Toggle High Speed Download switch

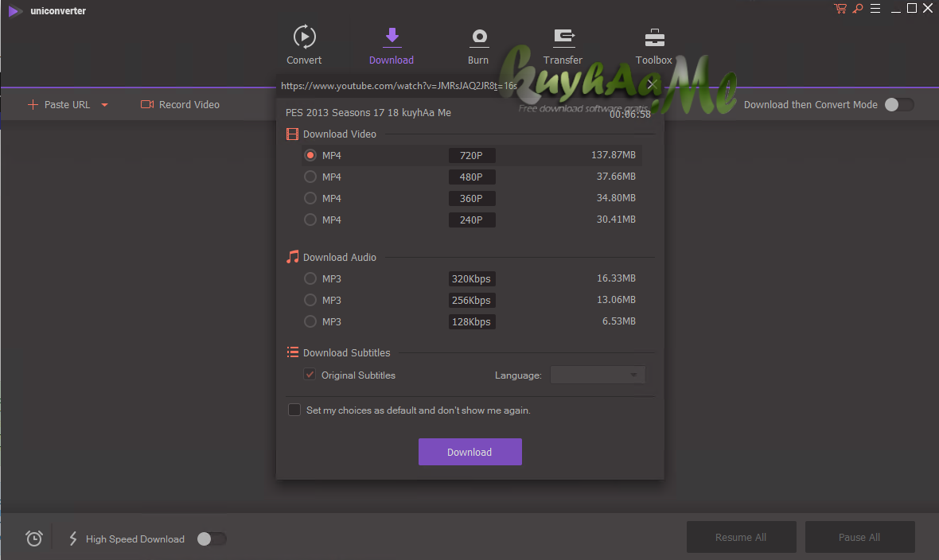(x=212, y=539)
